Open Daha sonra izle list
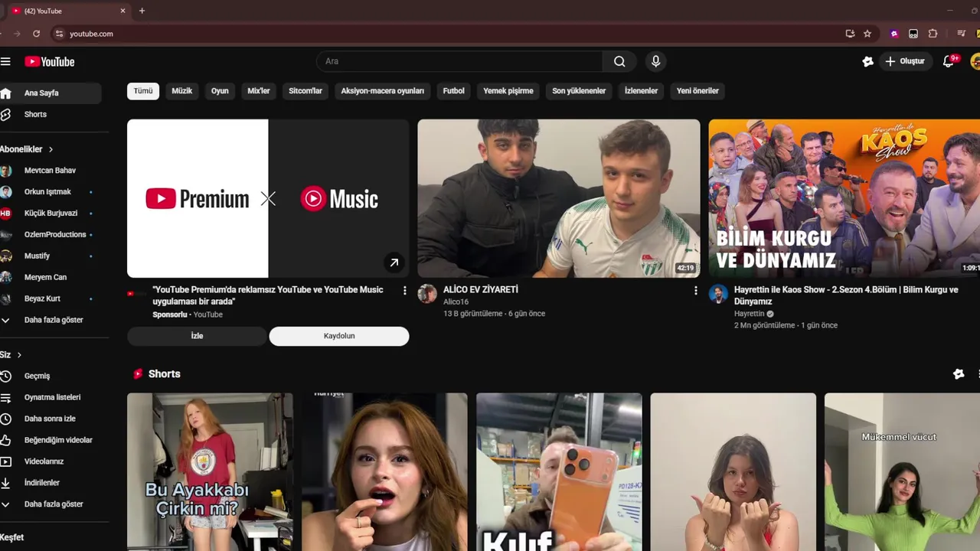Image resolution: width=980 pixels, height=551 pixels. coord(50,419)
